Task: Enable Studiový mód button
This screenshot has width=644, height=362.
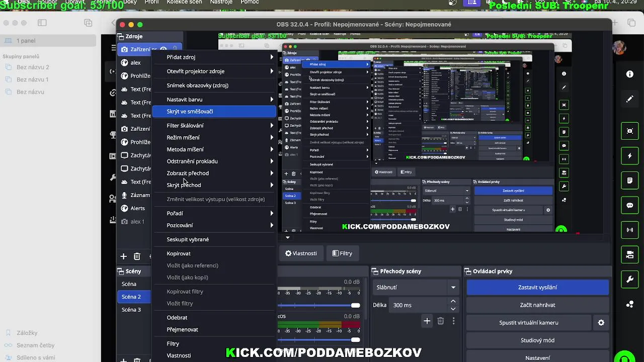Action: click(537, 340)
